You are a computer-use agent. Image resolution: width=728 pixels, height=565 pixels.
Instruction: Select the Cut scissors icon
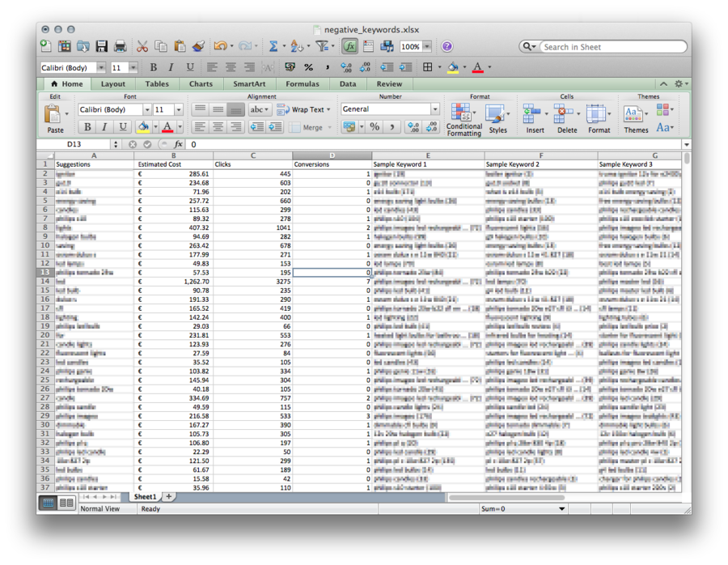[142, 47]
